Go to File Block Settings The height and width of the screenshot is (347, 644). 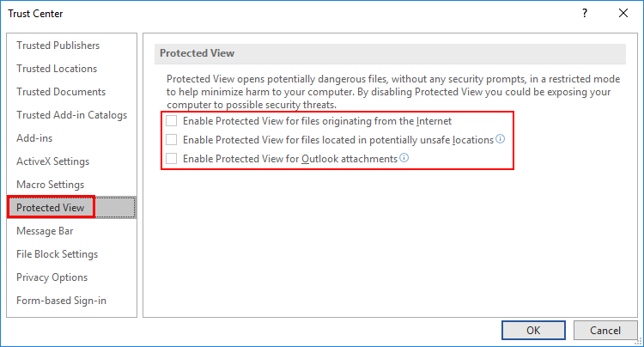pyautogui.click(x=57, y=254)
